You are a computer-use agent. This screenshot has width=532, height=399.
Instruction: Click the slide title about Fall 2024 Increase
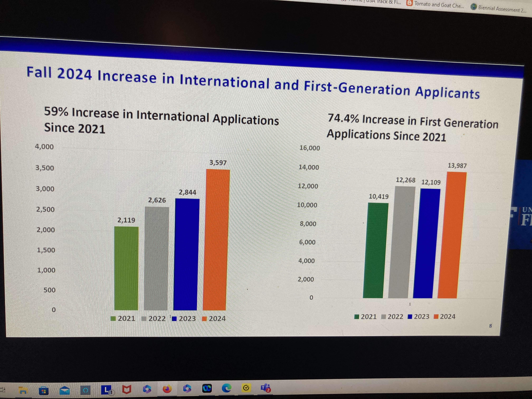253,82
